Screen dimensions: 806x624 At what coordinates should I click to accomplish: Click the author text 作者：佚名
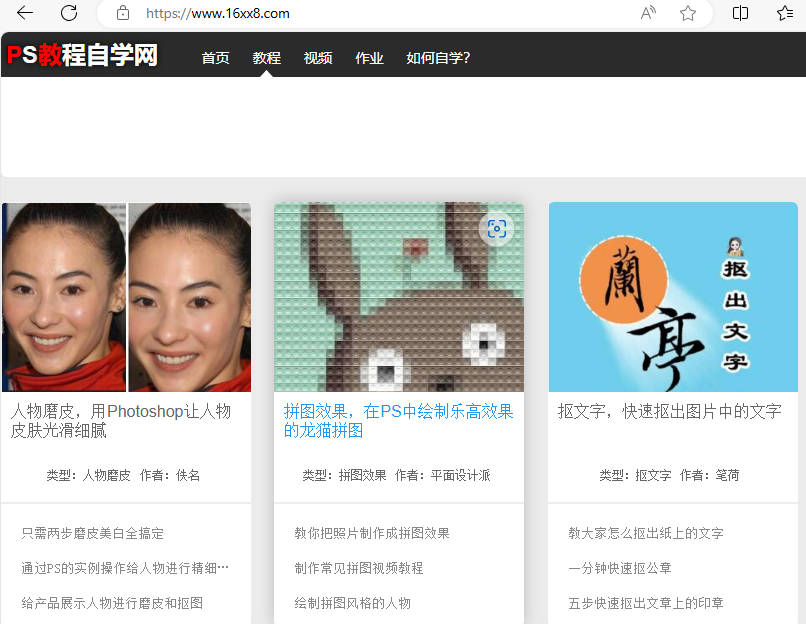(x=170, y=475)
